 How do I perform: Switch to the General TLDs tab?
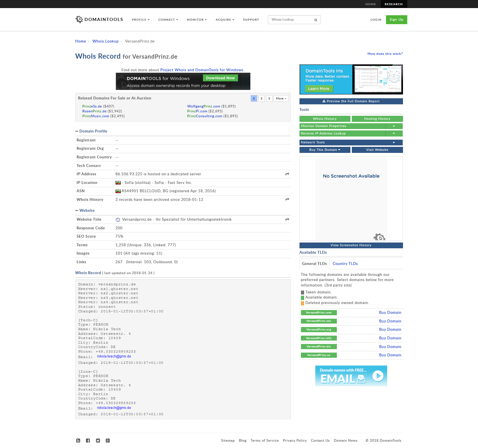[314, 264]
